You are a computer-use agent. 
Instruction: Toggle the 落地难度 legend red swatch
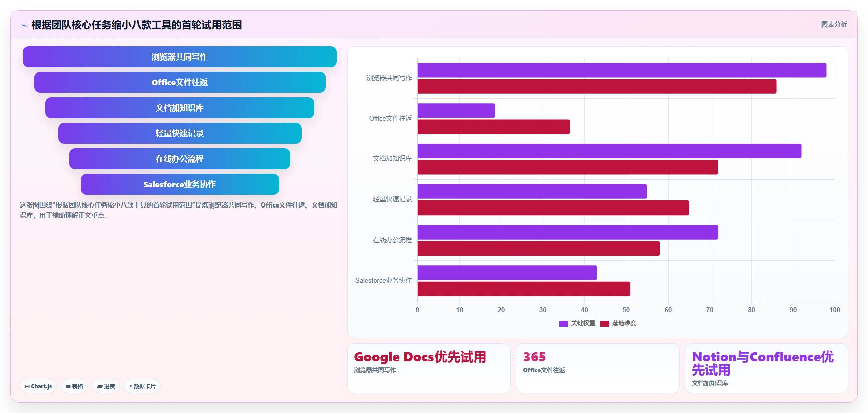(x=605, y=324)
